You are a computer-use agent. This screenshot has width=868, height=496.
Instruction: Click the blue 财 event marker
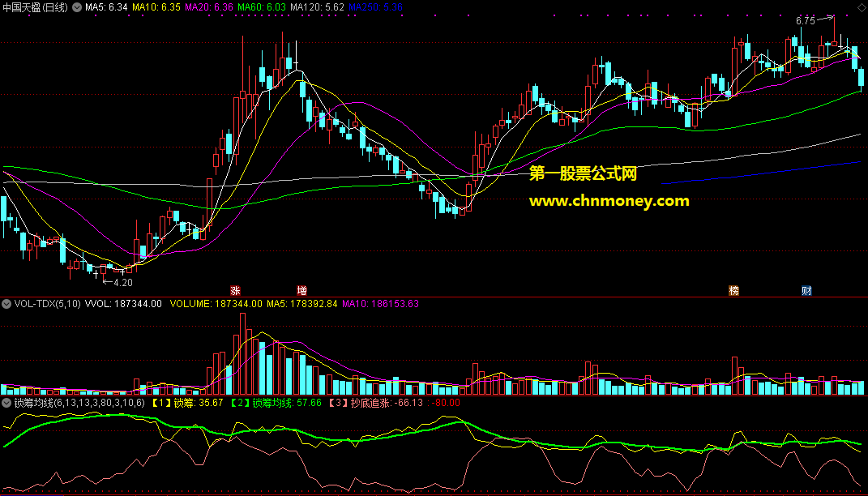[807, 291]
